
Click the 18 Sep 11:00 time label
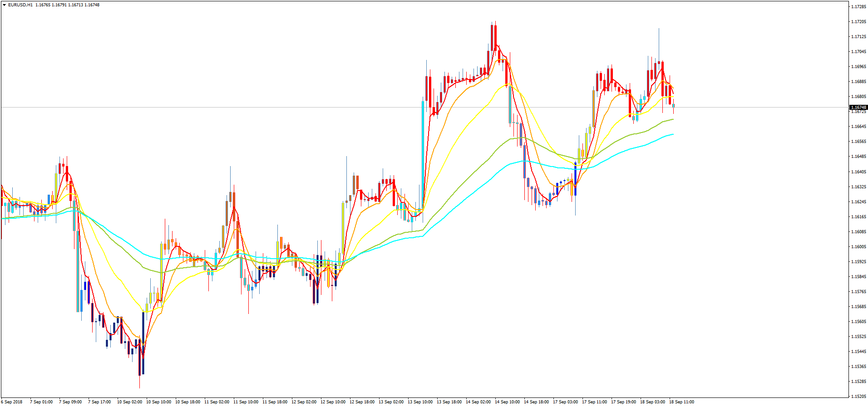click(x=682, y=402)
